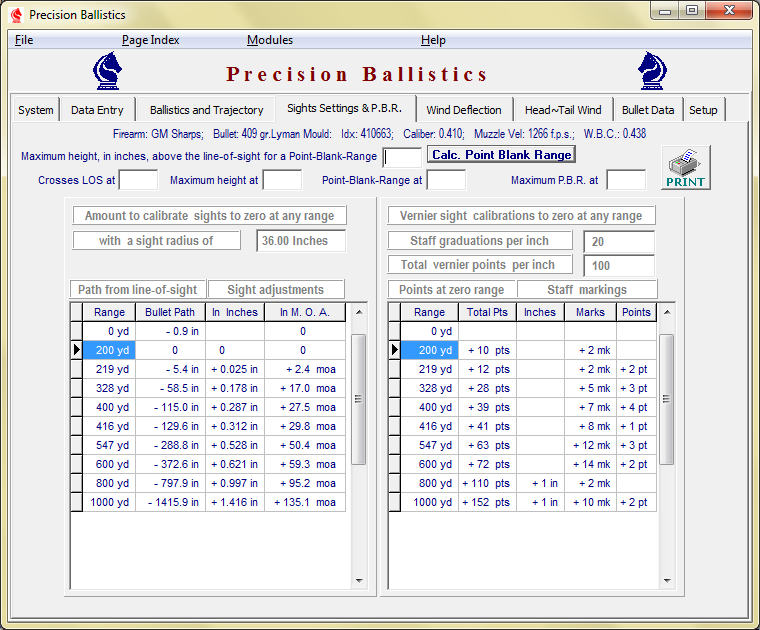Click the + 41 pts cell

point(487,426)
